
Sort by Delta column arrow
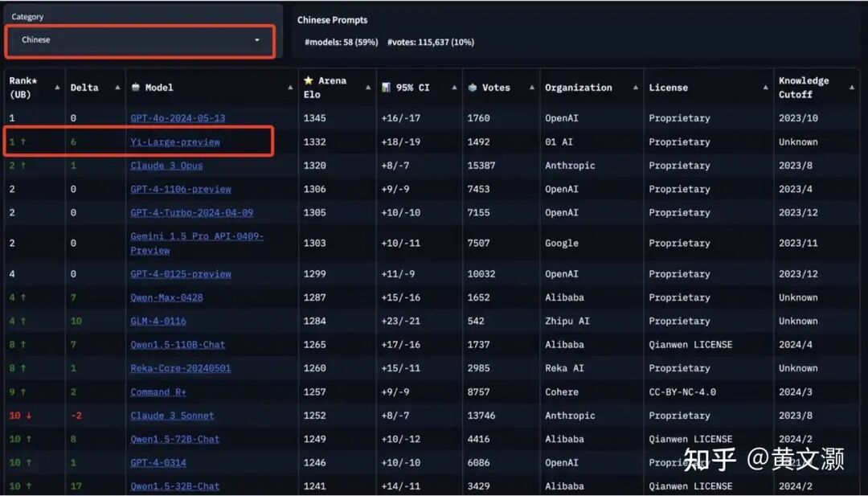click(x=117, y=88)
